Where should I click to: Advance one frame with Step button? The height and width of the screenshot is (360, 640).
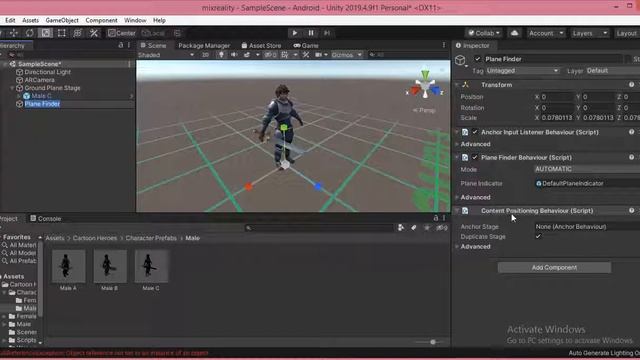click(327, 33)
